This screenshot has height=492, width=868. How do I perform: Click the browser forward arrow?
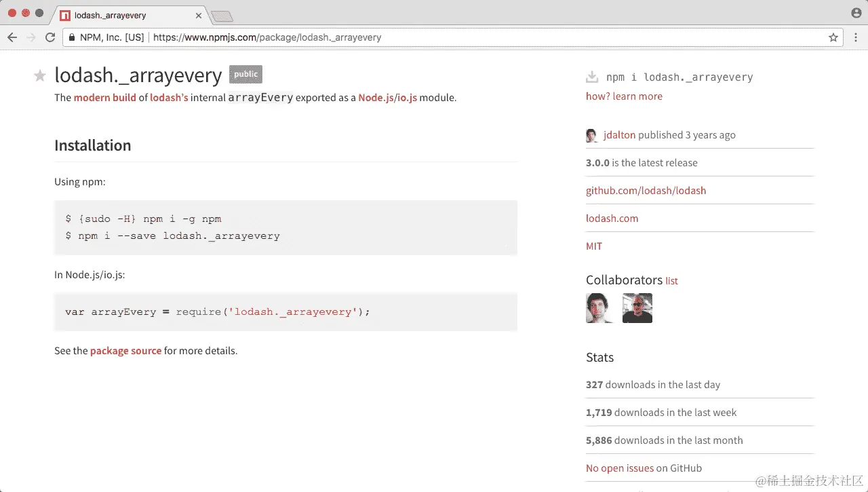[31, 37]
